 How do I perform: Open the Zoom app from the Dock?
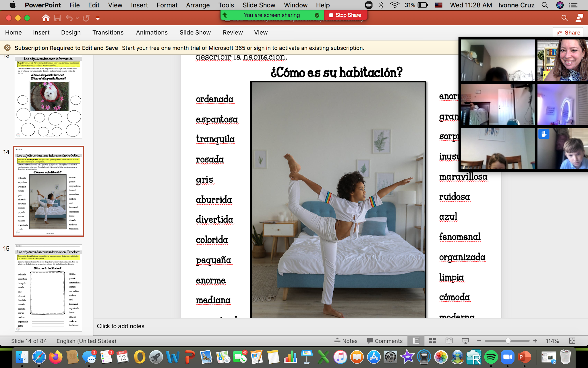click(507, 357)
